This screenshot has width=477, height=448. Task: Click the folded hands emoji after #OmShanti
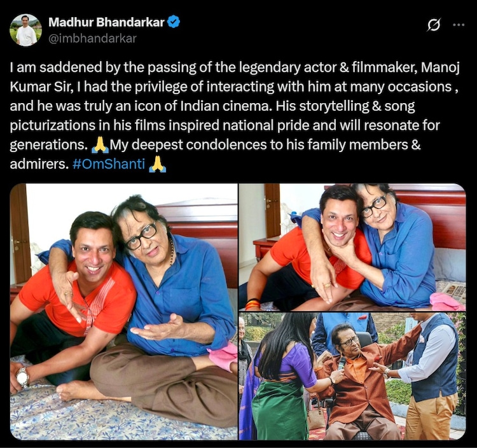[158, 164]
